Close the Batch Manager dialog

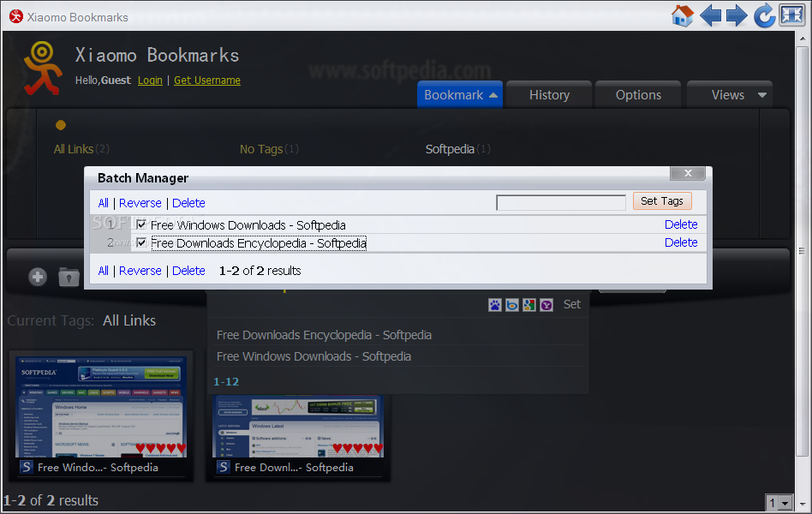[688, 173]
